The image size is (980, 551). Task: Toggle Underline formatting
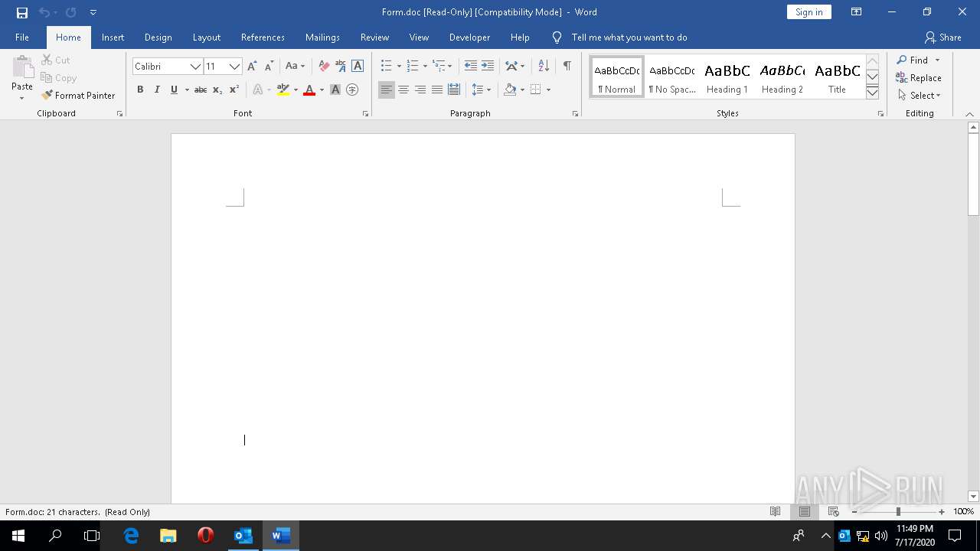point(174,90)
